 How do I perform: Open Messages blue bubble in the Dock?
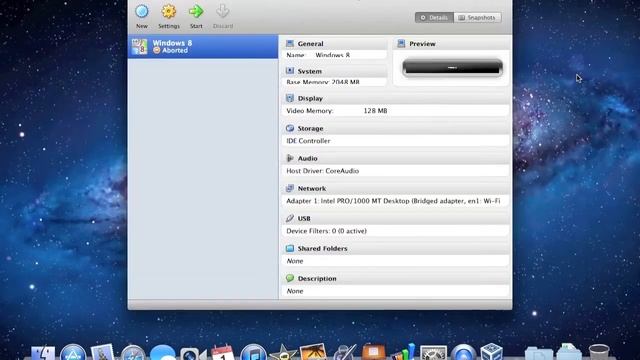click(162, 353)
